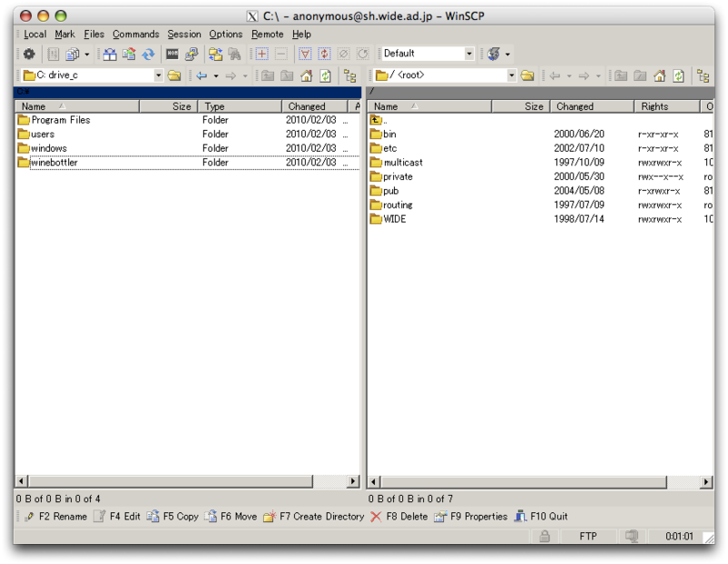Click local panel Parent Directory icon
The width and height of the screenshot is (728, 564).
coord(268,76)
